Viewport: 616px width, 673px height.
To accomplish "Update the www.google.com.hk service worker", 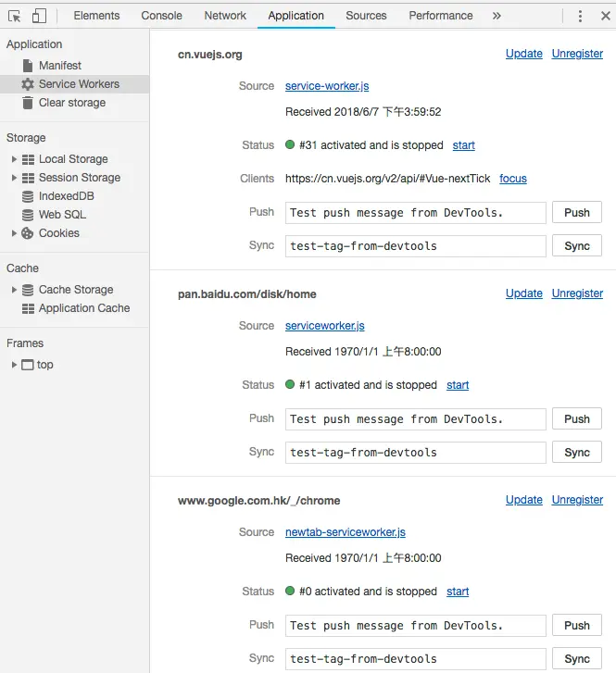I will (x=523, y=500).
